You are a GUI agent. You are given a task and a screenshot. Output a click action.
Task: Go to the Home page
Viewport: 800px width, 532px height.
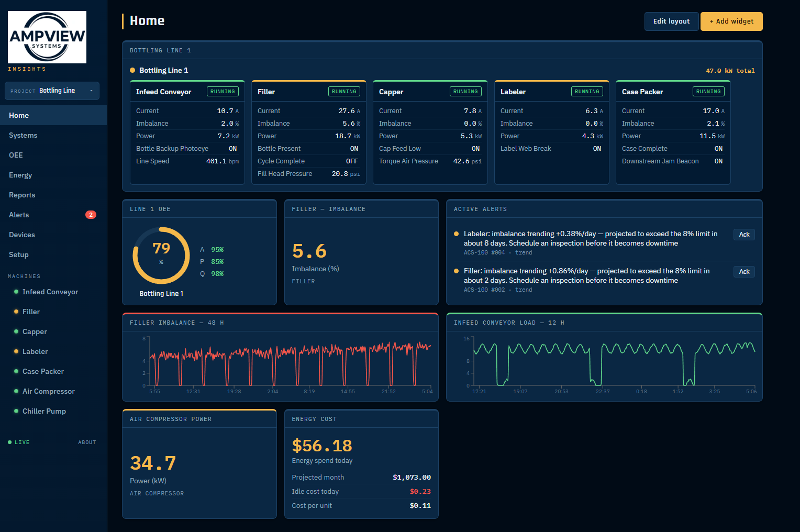tap(53, 115)
